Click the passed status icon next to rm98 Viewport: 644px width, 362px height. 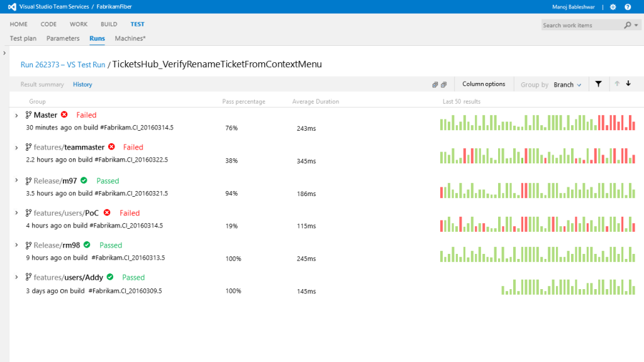point(87,244)
